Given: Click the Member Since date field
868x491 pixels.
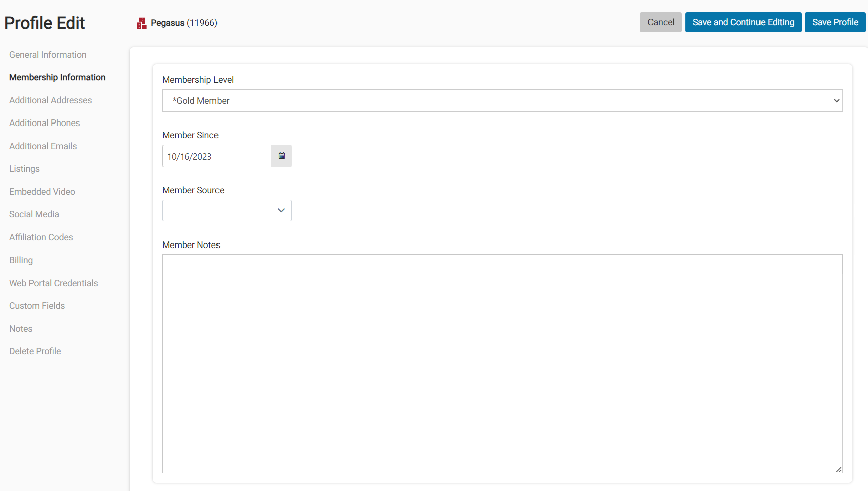Looking at the screenshot, I should (x=216, y=156).
